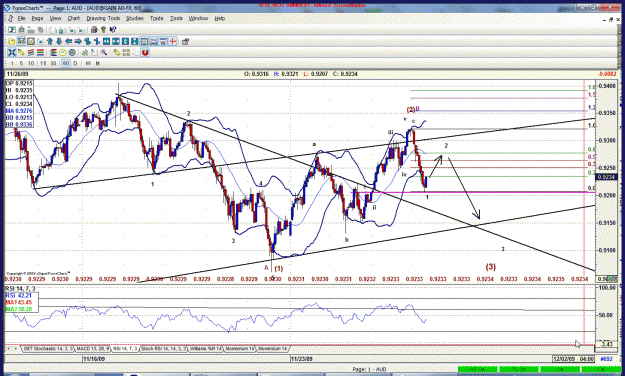Screen dimensions: 625x376
Task: Toggle the red magnet snap icon
Action: tap(145, 53)
